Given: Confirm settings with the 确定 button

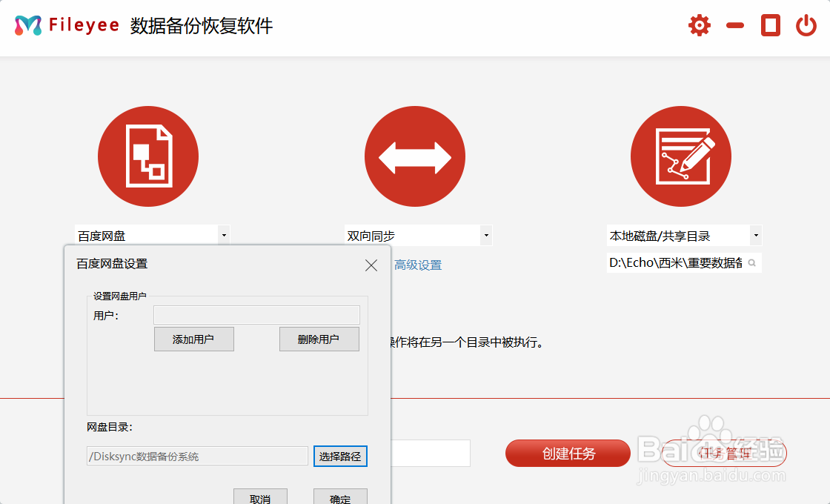Looking at the screenshot, I should [x=340, y=497].
